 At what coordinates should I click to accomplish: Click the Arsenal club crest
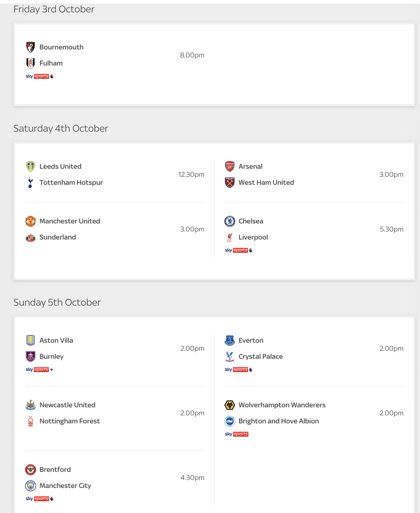click(229, 167)
